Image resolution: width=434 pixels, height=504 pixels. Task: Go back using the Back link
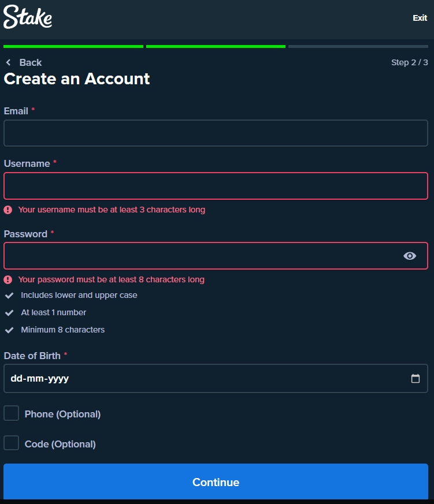pyautogui.click(x=30, y=62)
